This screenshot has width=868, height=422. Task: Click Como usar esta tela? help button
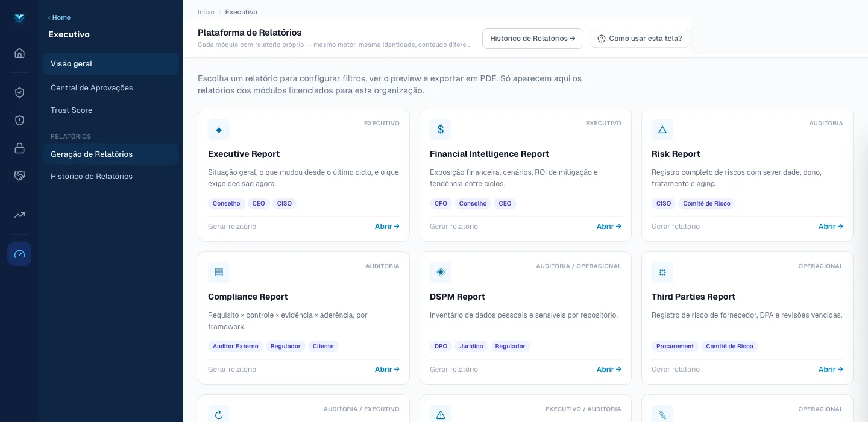640,39
